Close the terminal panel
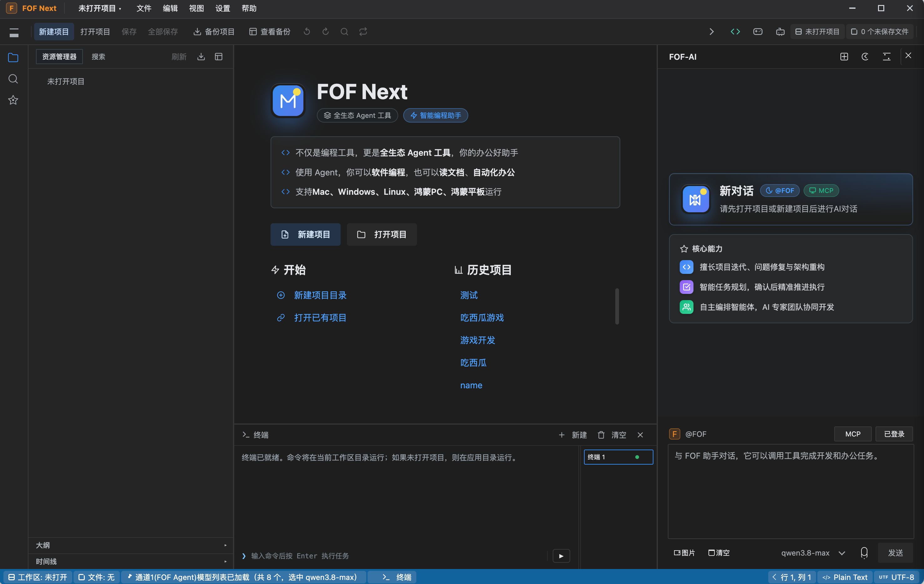 pos(640,435)
